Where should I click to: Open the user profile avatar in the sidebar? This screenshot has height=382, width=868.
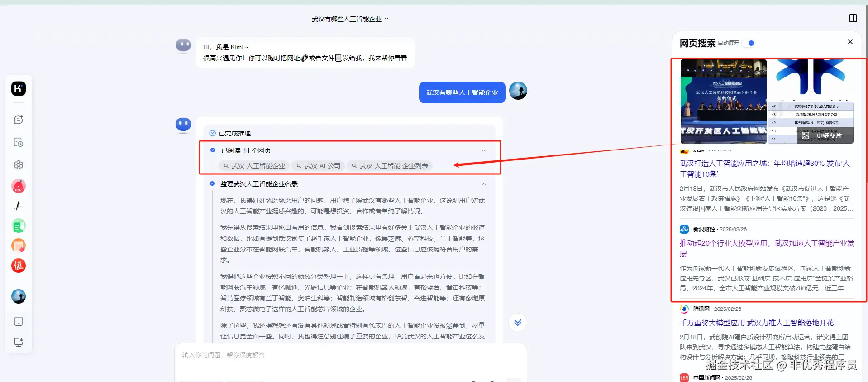[19, 296]
